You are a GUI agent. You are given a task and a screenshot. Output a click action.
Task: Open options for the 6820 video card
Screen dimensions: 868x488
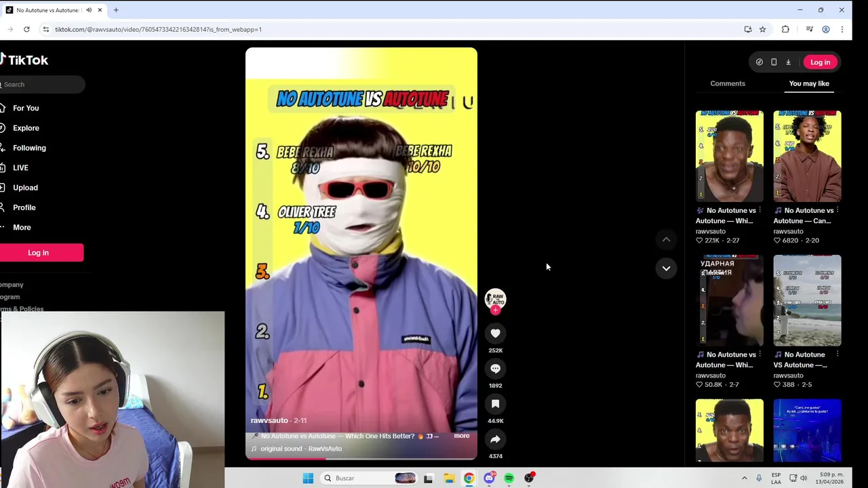pyautogui.click(x=837, y=210)
